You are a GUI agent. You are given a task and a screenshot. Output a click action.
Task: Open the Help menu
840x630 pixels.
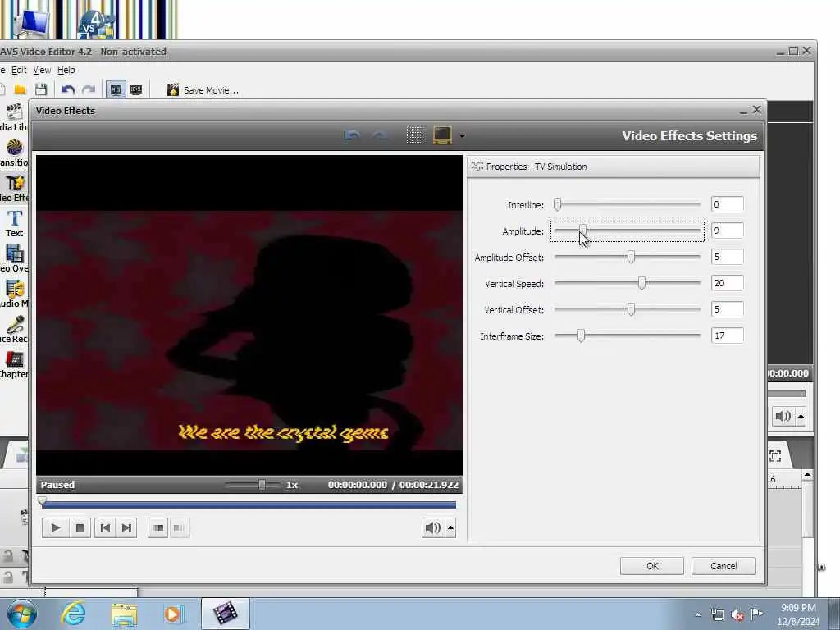click(66, 70)
